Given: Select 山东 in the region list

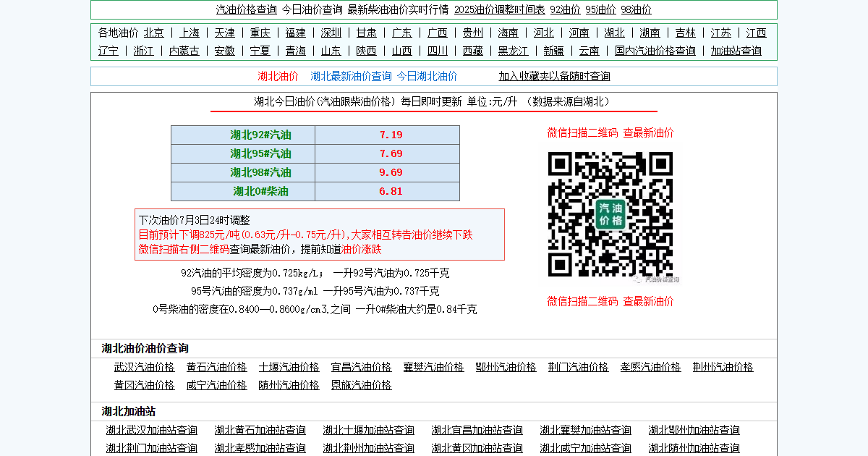Looking at the screenshot, I should 331,51.
